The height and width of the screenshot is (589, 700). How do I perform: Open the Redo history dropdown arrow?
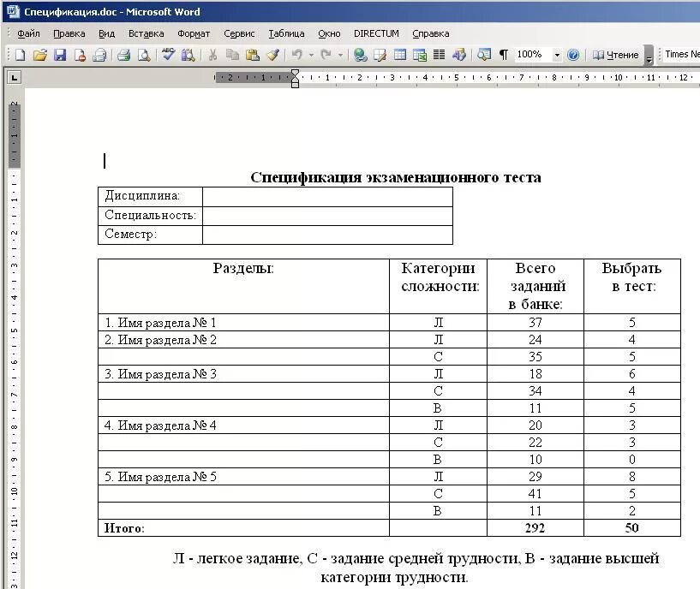point(340,55)
